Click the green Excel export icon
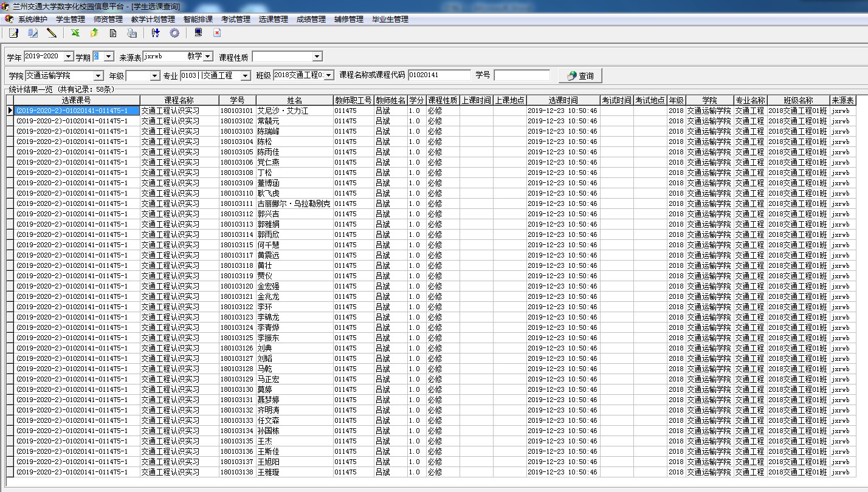868x492 pixels. pos(75,33)
